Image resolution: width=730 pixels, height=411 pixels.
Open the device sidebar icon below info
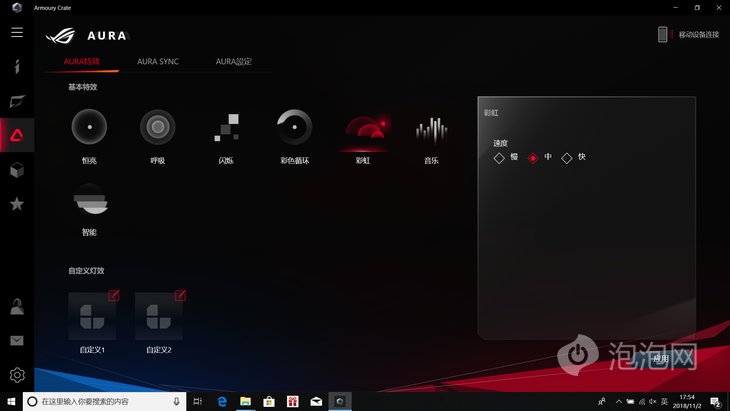(17, 101)
